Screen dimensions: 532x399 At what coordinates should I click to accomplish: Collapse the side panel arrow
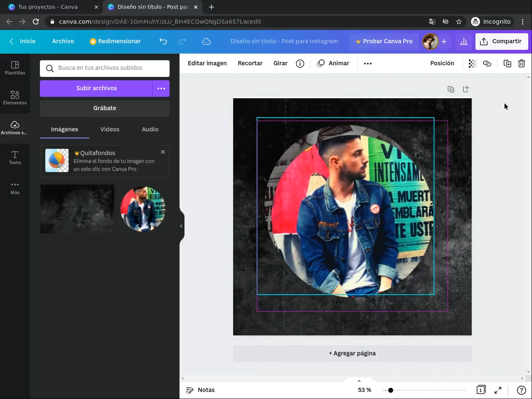pos(181,226)
